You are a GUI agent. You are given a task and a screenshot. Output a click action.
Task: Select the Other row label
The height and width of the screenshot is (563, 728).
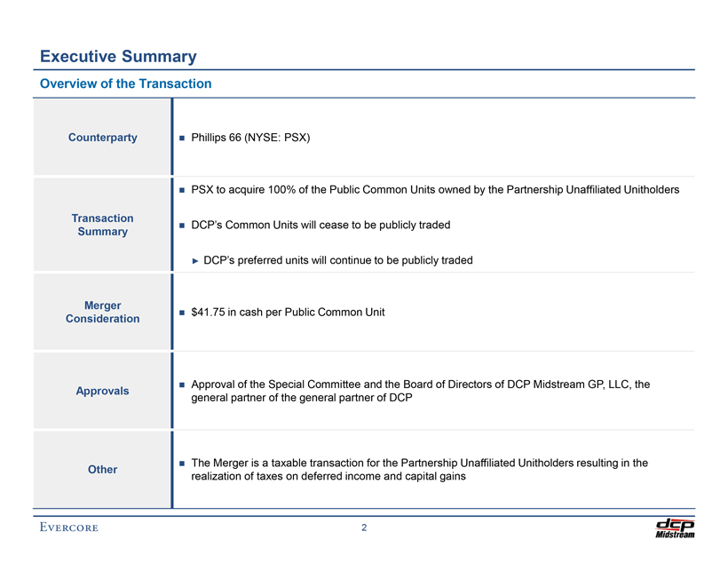(103, 469)
